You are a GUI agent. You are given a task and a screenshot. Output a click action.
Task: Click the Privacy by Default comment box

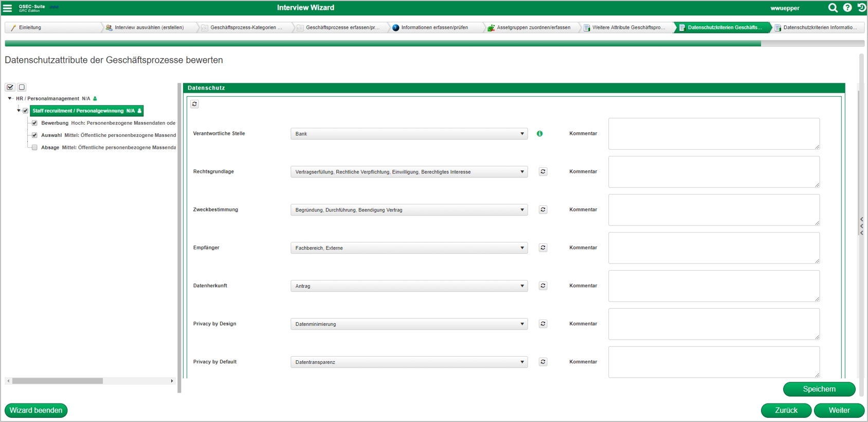click(x=714, y=362)
